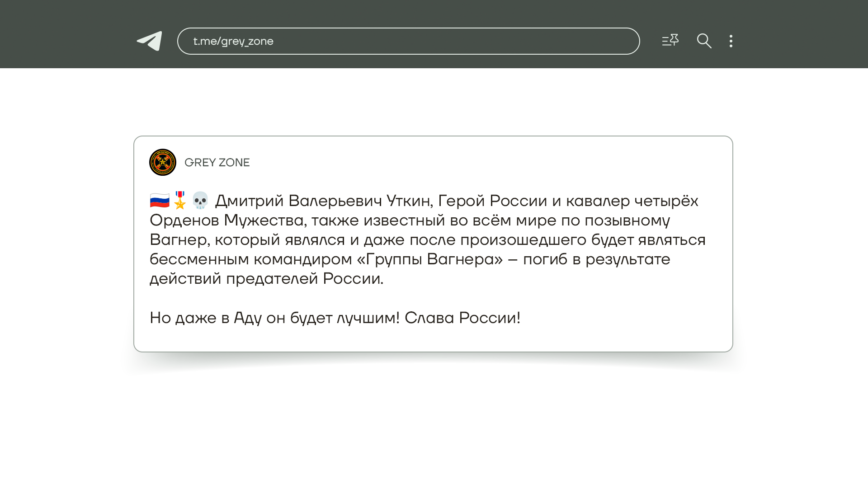Open the three-dot more options menu
Viewport: 868px width, 488px height.
pos(731,41)
